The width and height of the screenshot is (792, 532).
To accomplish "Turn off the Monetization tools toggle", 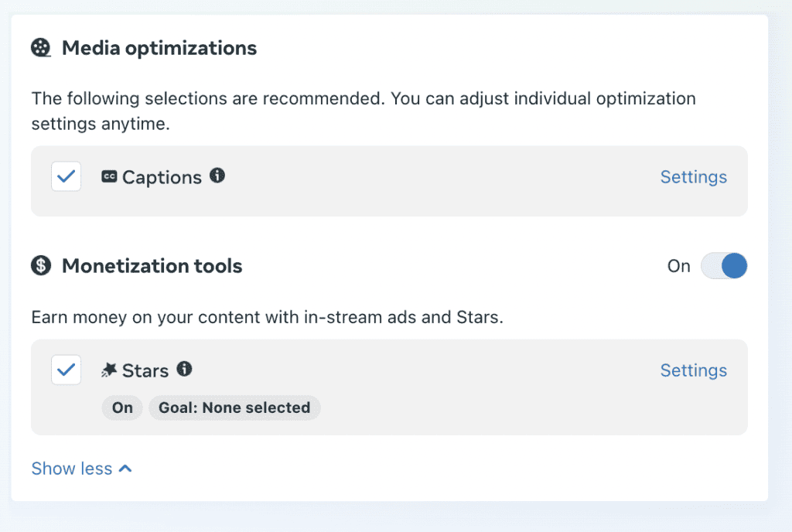I will coord(724,265).
